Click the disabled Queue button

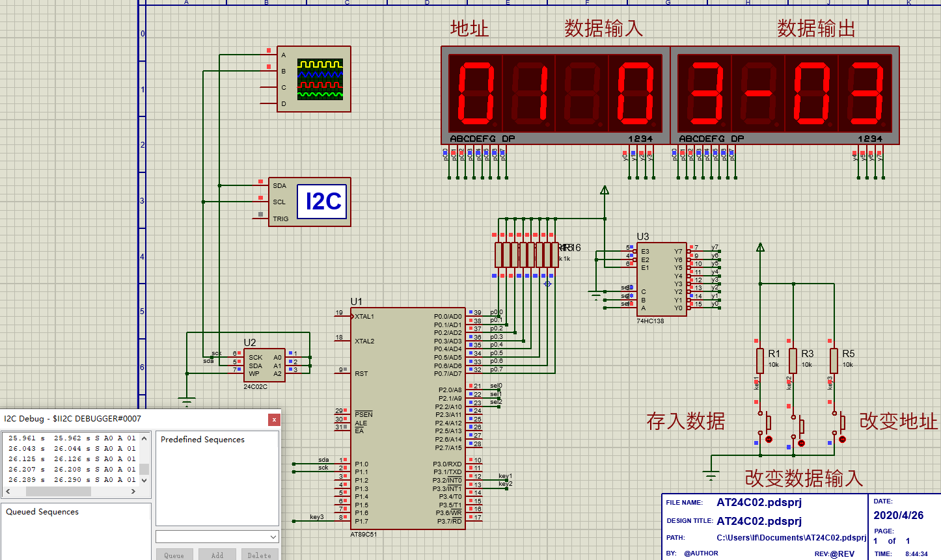tap(174, 555)
